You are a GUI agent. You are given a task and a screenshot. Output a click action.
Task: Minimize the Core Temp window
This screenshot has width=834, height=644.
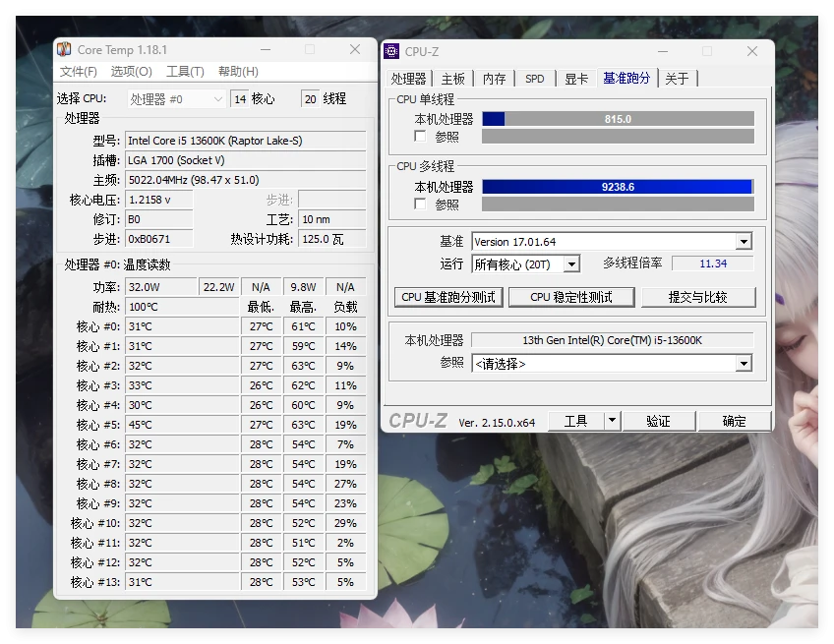(265, 50)
